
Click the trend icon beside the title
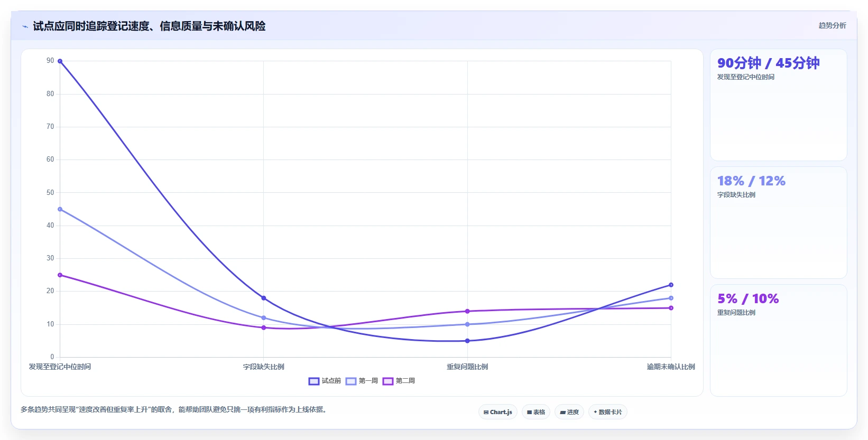pos(25,26)
